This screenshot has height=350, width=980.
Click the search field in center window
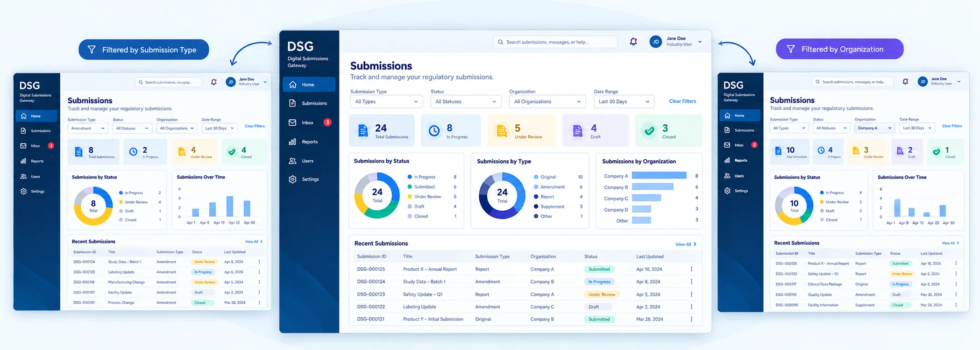point(555,42)
